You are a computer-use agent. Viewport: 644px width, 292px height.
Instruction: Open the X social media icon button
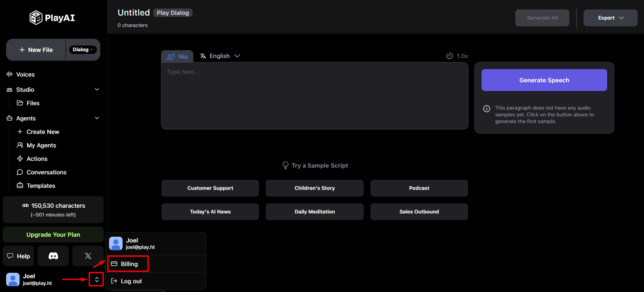click(x=88, y=256)
